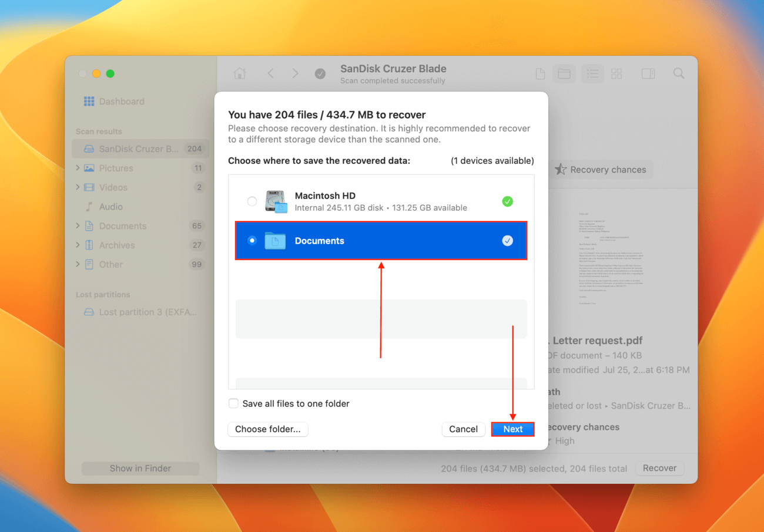Switch to grid view

pos(616,73)
